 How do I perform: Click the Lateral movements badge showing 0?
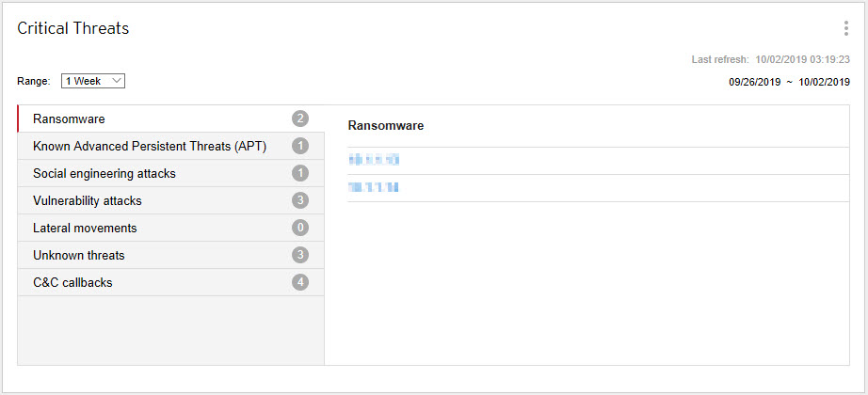300,228
